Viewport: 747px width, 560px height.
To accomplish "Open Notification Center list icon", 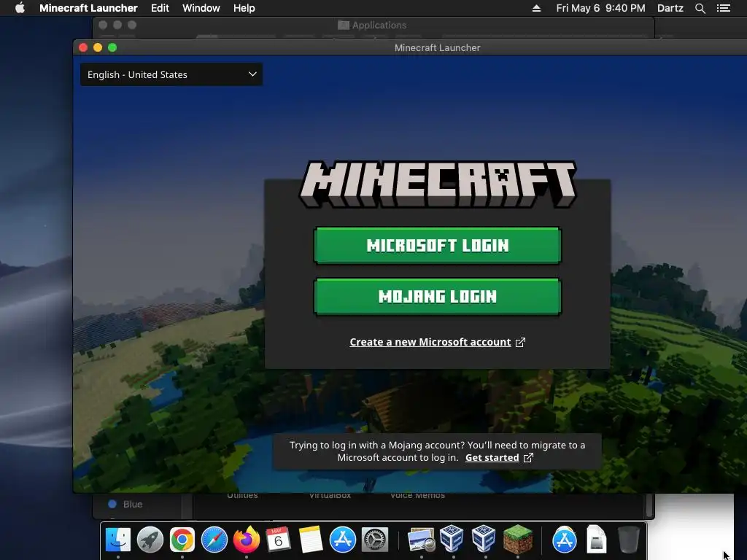I will [724, 8].
